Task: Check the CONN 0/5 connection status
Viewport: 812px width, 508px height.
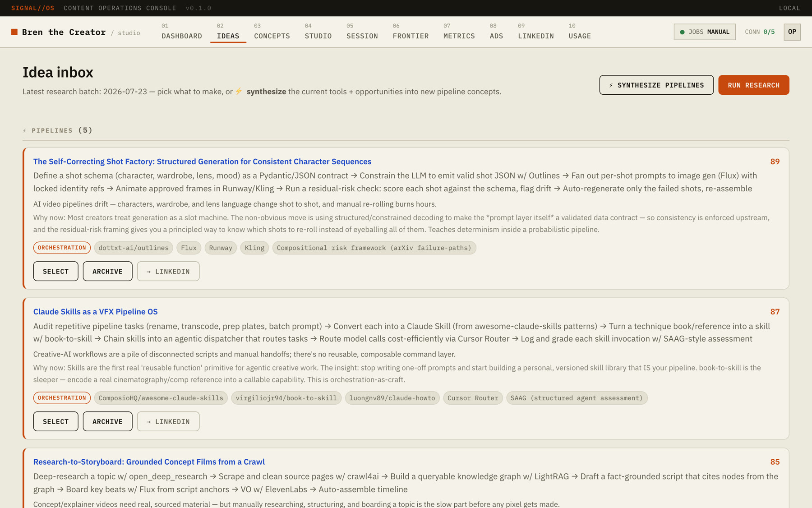Action: [x=760, y=32]
